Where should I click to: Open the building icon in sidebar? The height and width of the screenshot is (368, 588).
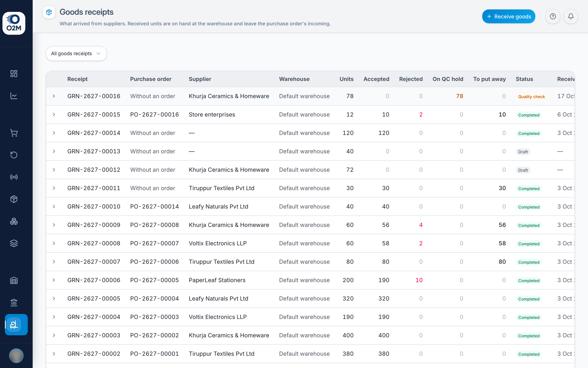[14, 280]
